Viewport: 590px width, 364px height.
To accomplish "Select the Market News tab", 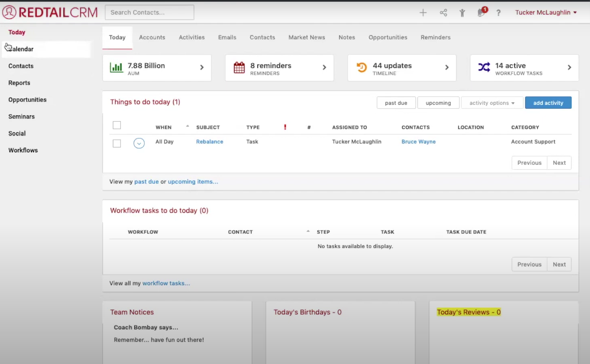I will [306, 37].
